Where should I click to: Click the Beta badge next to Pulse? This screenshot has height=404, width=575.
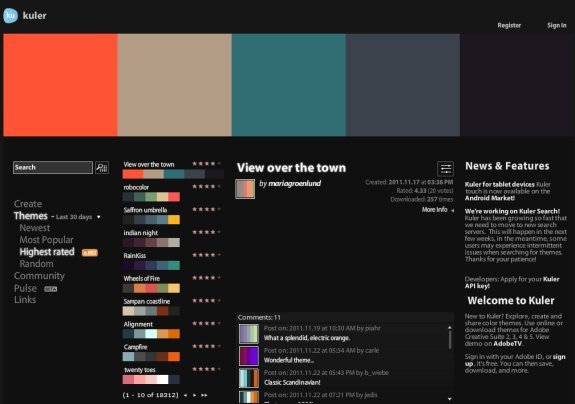pyautogui.click(x=51, y=289)
